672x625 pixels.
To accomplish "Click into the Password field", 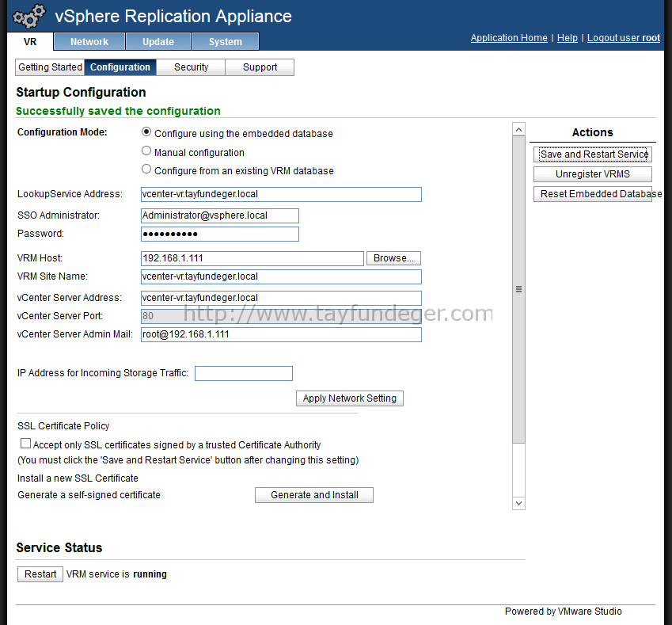I will (x=220, y=234).
